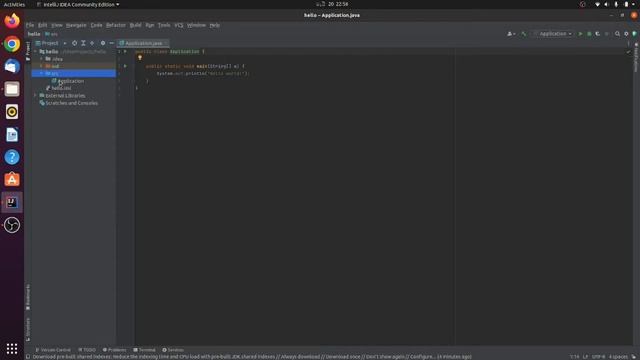Open the Project view selector dropdown
This screenshot has width=640, height=360.
tap(51, 43)
